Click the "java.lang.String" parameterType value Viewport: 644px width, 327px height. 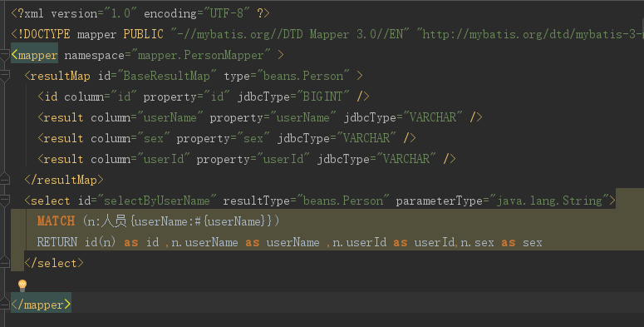549,201
